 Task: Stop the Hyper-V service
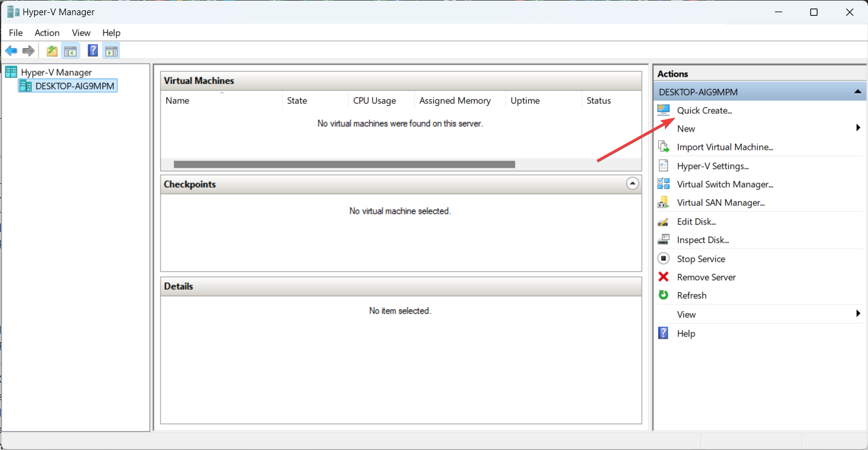(700, 258)
